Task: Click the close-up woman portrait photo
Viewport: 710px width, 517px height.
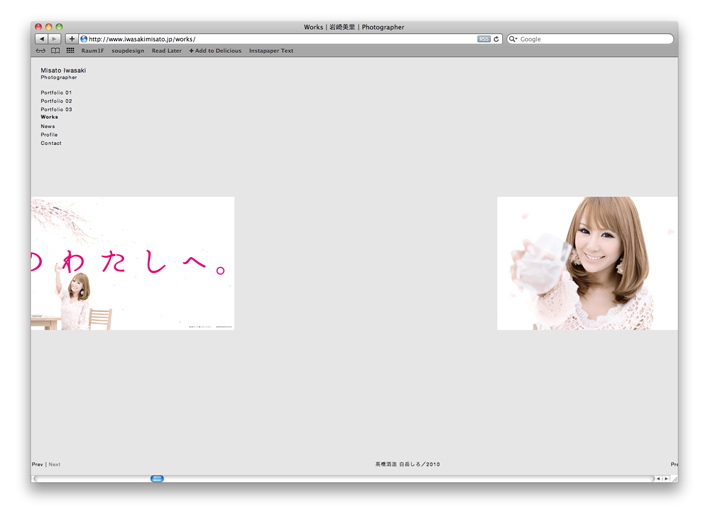Action: (x=587, y=263)
